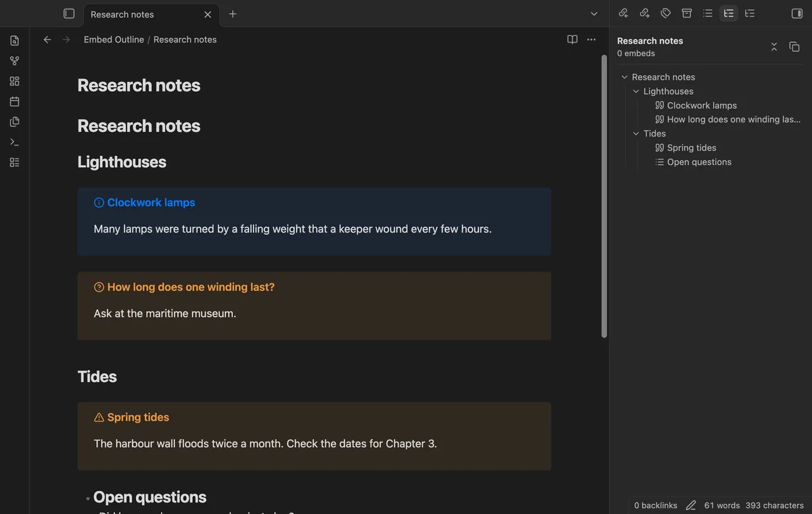The image size is (812, 514).
Task: Click the Lighthouses heading in editor
Action: pos(122,162)
